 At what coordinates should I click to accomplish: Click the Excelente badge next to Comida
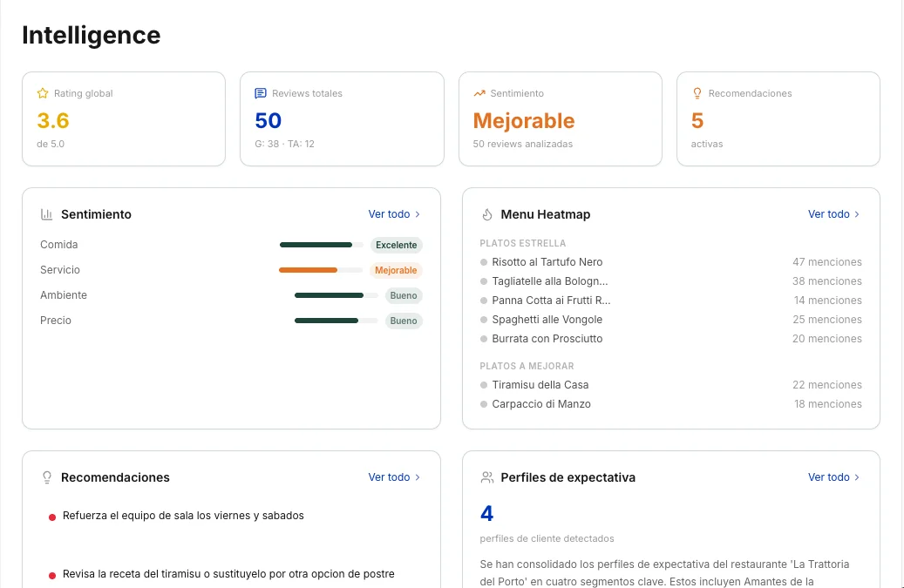[x=397, y=245]
